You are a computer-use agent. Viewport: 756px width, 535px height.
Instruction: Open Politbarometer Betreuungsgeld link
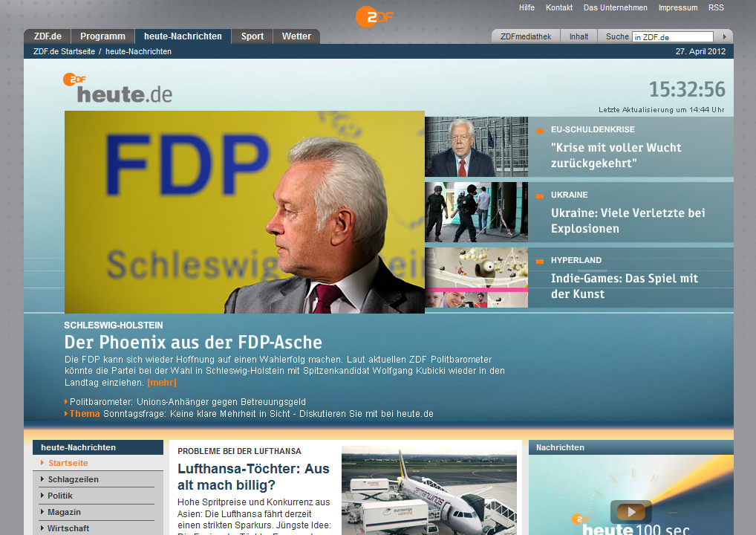[x=188, y=402]
